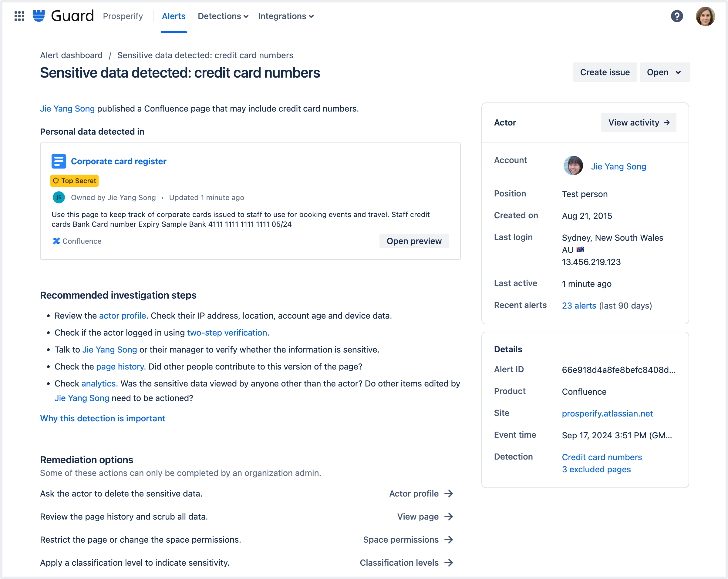The height and width of the screenshot is (579, 728).
Task: Click Jie Yang Song link before 'need to be actioned'
Action: click(x=82, y=398)
